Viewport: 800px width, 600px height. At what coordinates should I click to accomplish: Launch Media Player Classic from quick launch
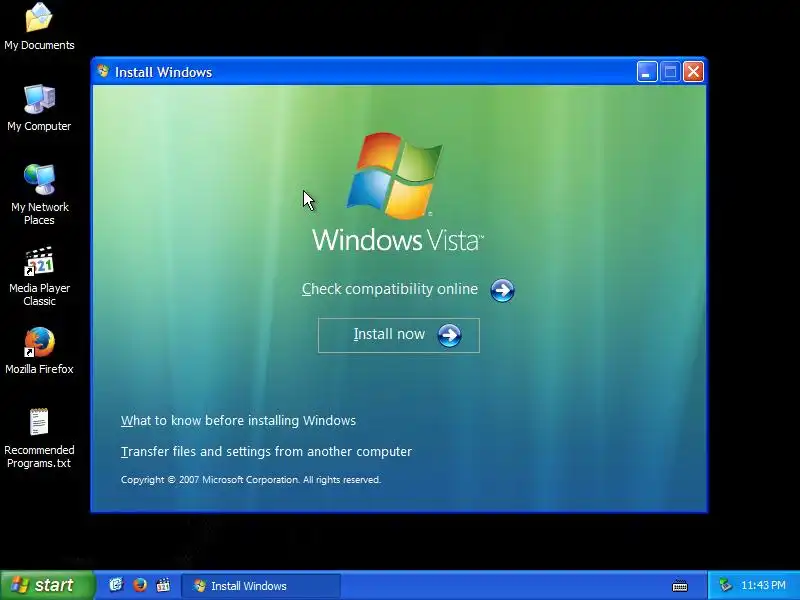pos(163,585)
